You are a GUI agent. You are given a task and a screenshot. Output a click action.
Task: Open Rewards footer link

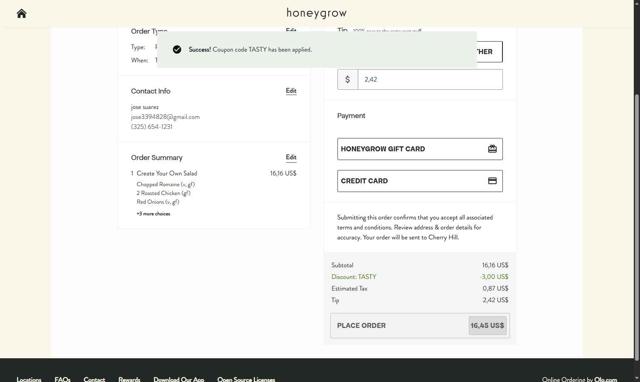[x=129, y=379]
